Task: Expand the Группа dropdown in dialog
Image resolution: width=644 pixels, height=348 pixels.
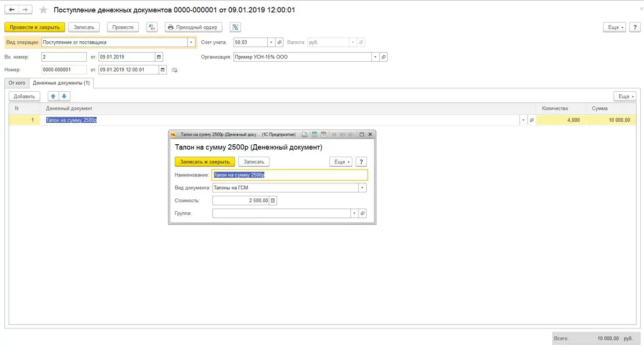Action: pyautogui.click(x=354, y=213)
